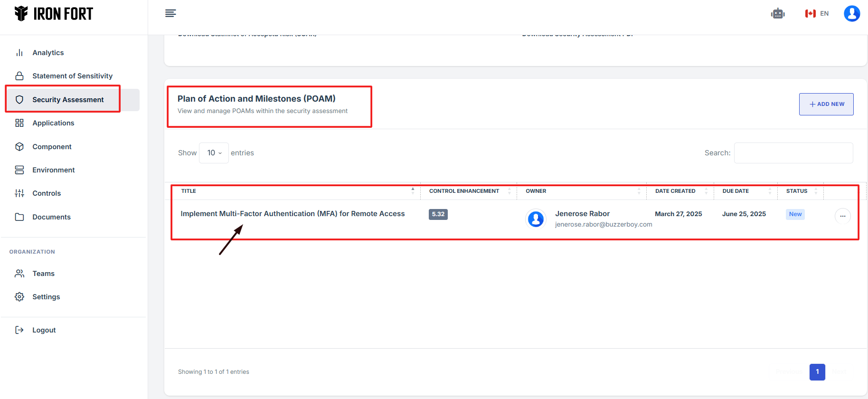The height and width of the screenshot is (399, 868).
Task: Click the Analytics bar chart icon
Action: pos(19,53)
